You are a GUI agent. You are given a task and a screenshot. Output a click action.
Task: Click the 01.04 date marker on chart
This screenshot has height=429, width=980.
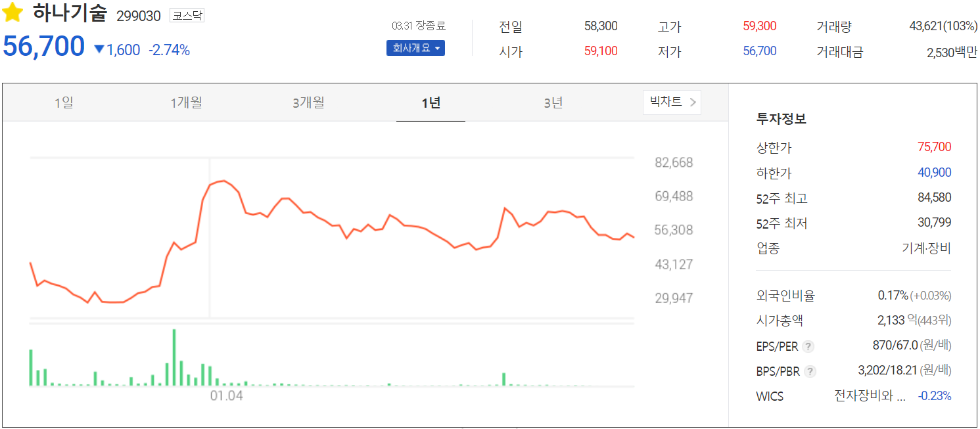[x=226, y=395]
